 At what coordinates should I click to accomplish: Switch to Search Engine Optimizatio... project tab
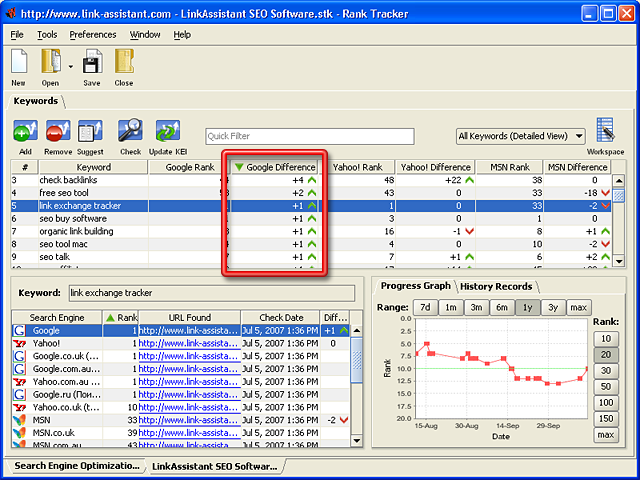point(77,466)
